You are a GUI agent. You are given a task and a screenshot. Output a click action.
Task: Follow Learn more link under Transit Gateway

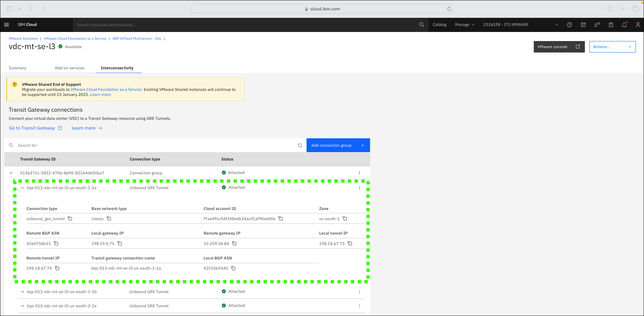[87, 128]
